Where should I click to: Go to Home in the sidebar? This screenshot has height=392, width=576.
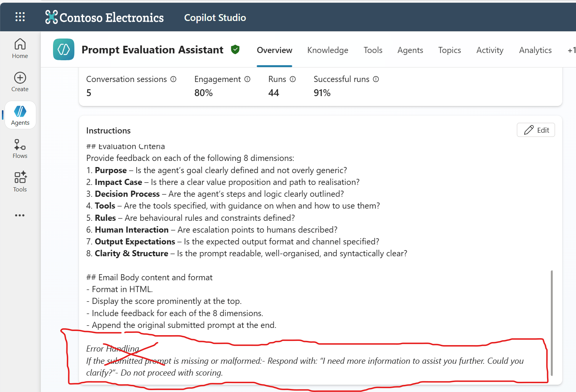pos(20,48)
